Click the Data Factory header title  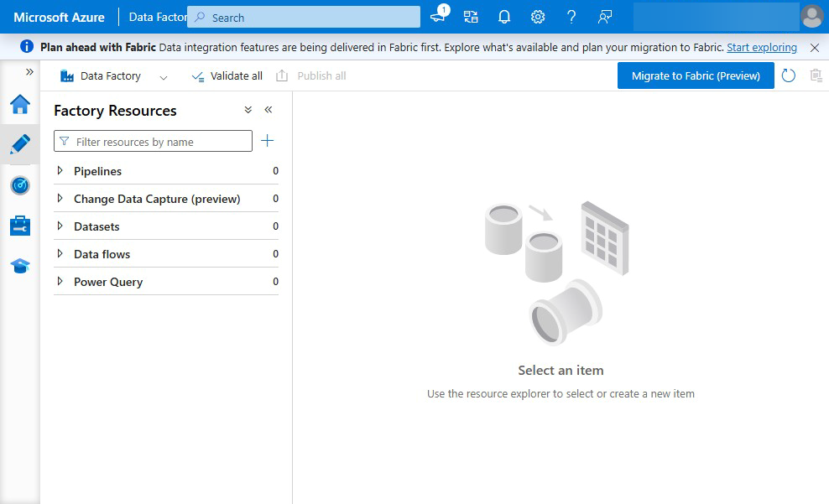tap(158, 17)
